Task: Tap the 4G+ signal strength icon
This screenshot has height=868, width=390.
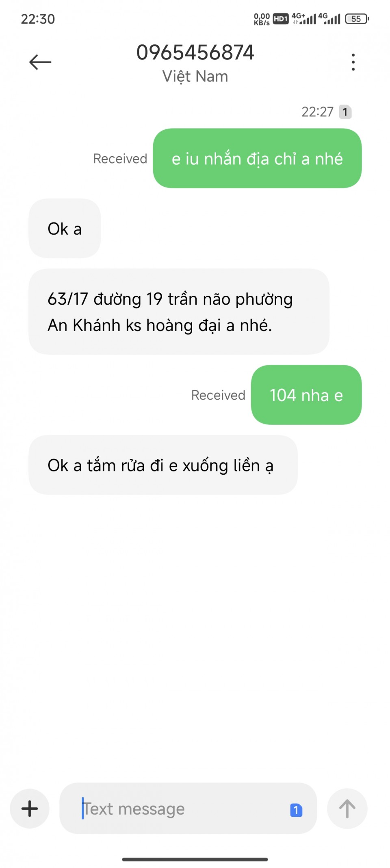Action: click(303, 19)
